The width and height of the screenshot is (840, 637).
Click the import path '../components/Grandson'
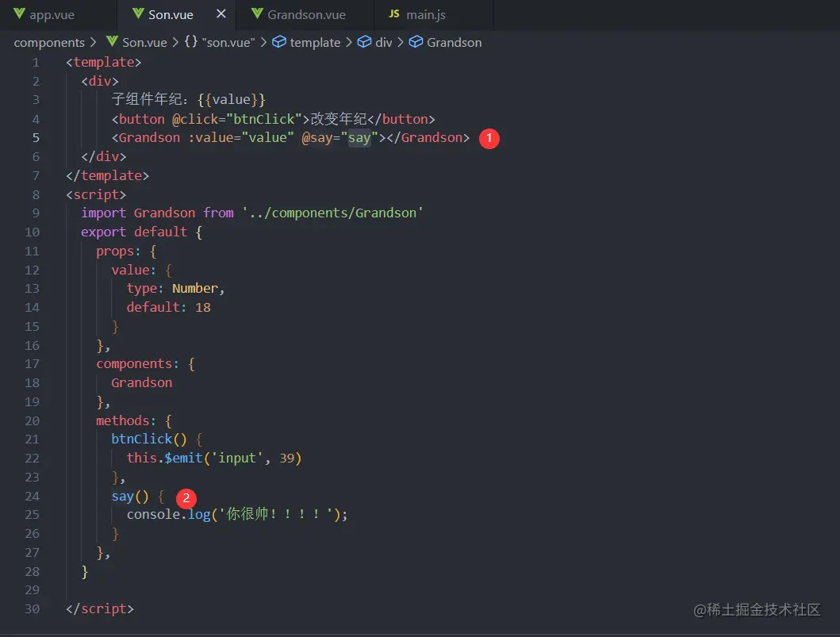pos(332,213)
